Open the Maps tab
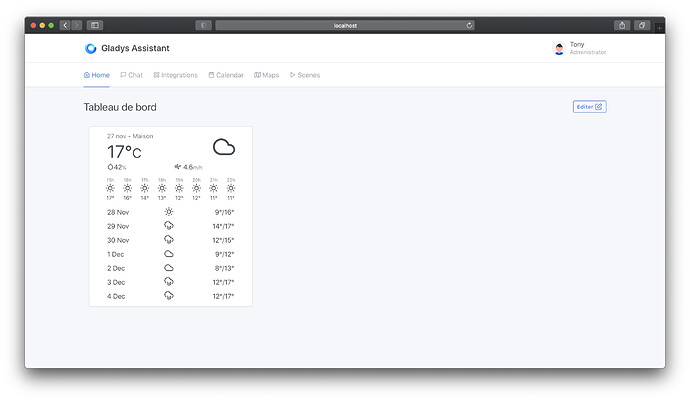This screenshot has width=690, height=401. tap(267, 75)
